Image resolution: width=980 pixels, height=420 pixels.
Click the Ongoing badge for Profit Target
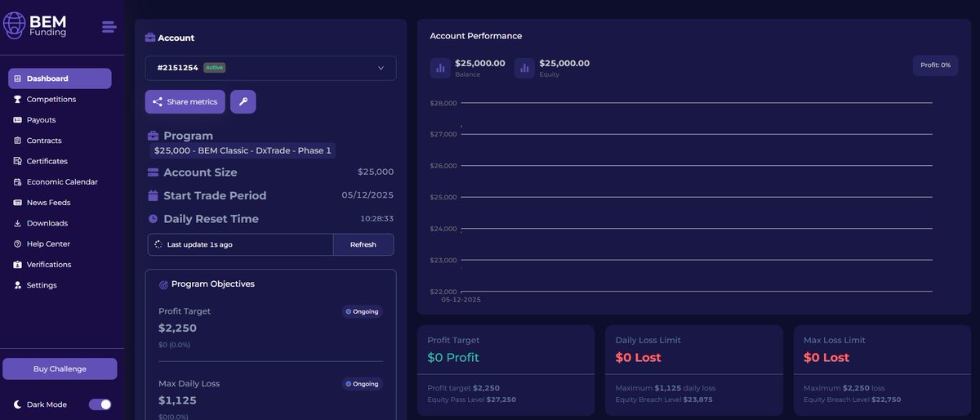362,311
